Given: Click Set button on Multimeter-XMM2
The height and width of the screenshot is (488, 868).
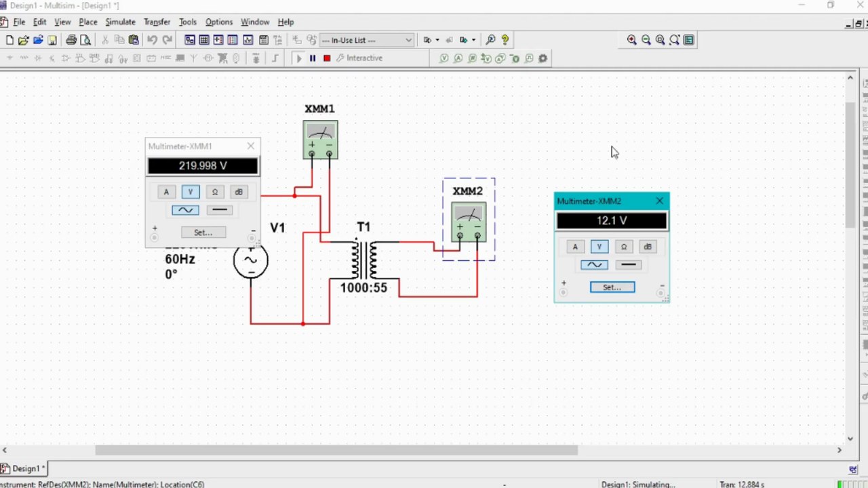Looking at the screenshot, I should [612, 287].
